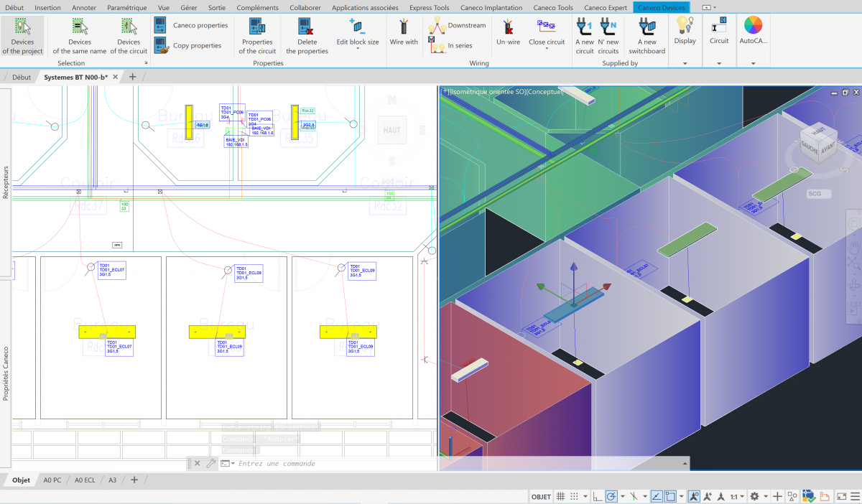The width and height of the screenshot is (862, 504).
Task: Click workspace switching gear icon
Action: point(754,496)
